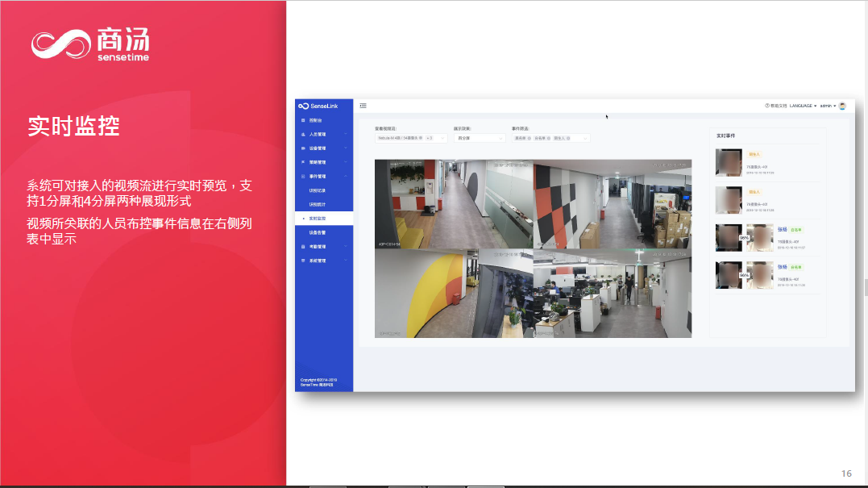Viewport: 868px width, 488px height.
Task: Click the admin avatar icon
Action: (842, 106)
